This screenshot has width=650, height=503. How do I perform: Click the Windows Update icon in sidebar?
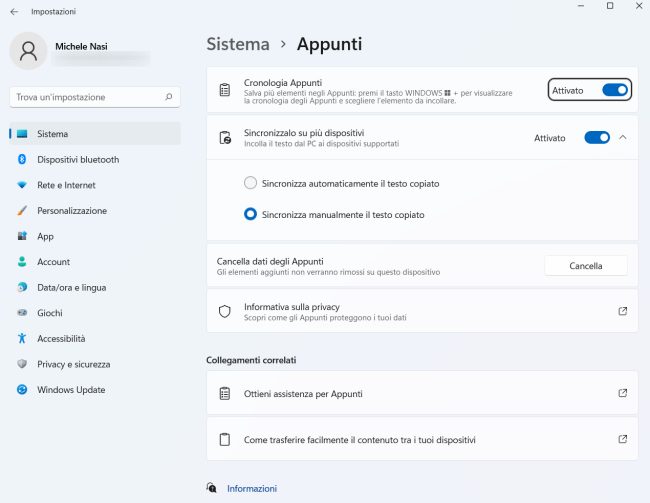coord(21,390)
